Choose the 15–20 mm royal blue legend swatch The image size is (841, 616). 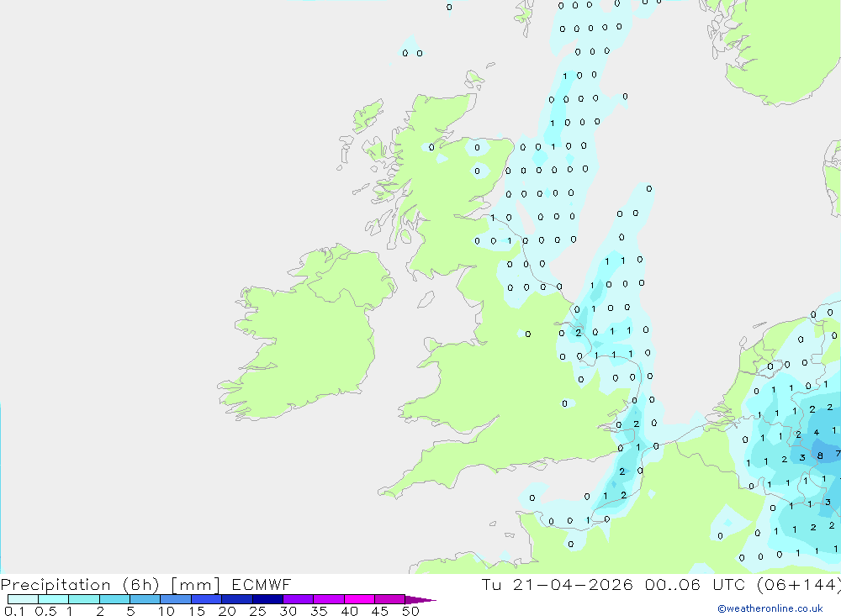(207, 599)
